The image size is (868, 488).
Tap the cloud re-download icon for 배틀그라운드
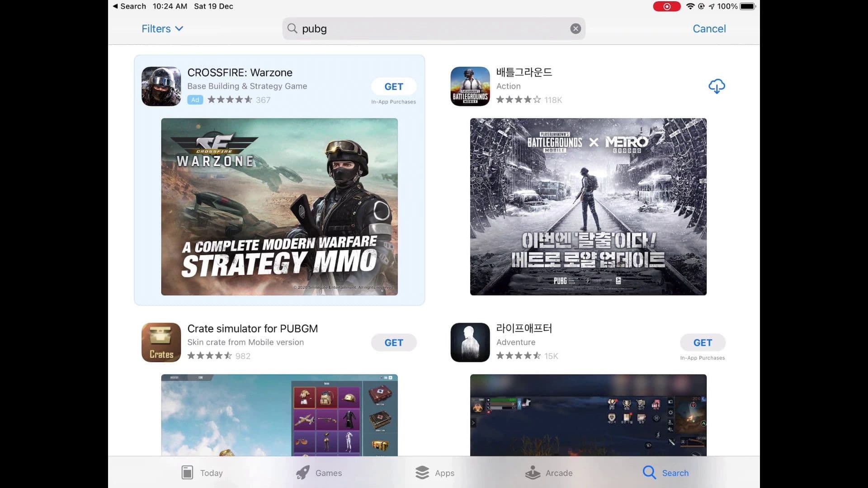[718, 86]
